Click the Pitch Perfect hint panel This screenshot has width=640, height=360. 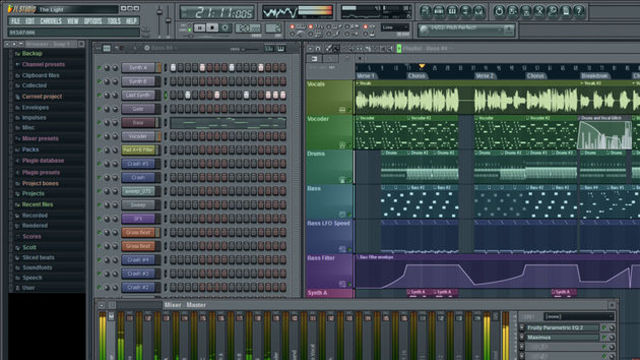pos(466,30)
